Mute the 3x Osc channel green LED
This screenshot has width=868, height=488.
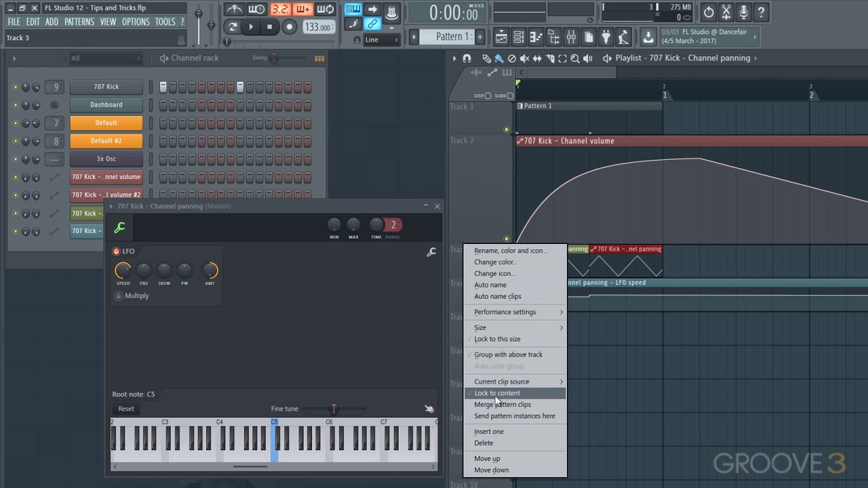16,159
